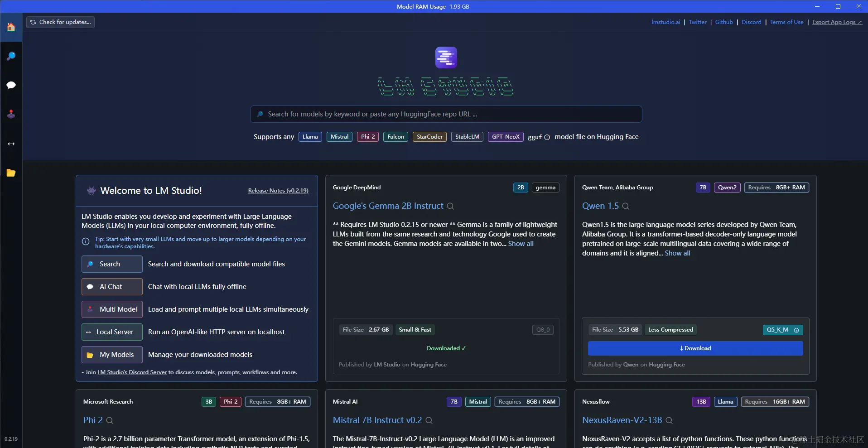Open the Home tab in the sidebar
868x448 pixels.
11,27
